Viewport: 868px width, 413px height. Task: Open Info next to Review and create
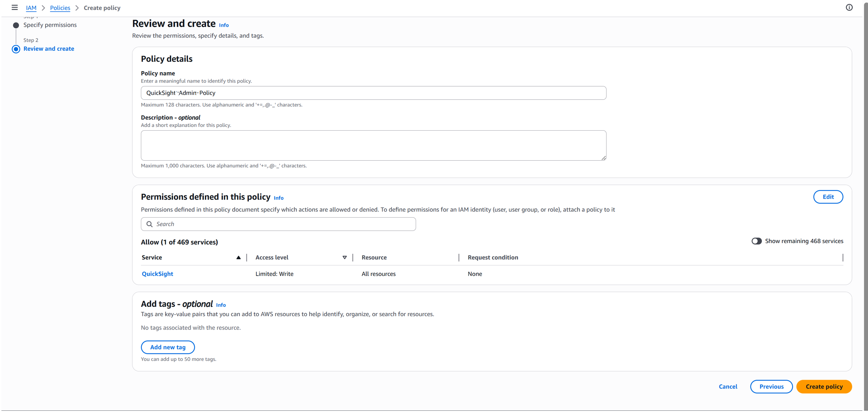pyautogui.click(x=224, y=25)
